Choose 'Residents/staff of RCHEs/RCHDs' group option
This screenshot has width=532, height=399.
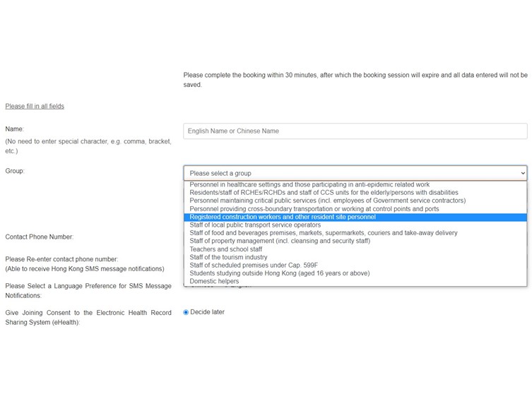(x=355, y=193)
